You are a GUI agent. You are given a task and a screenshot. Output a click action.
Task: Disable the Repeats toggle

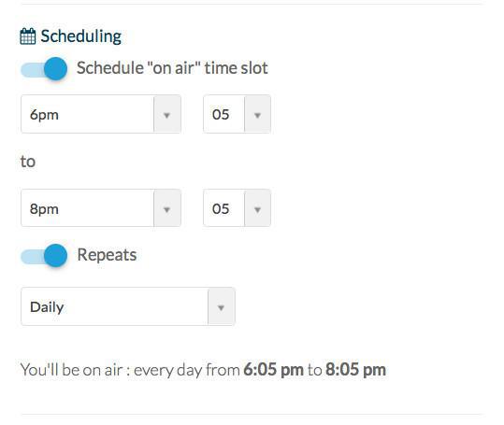(x=44, y=256)
